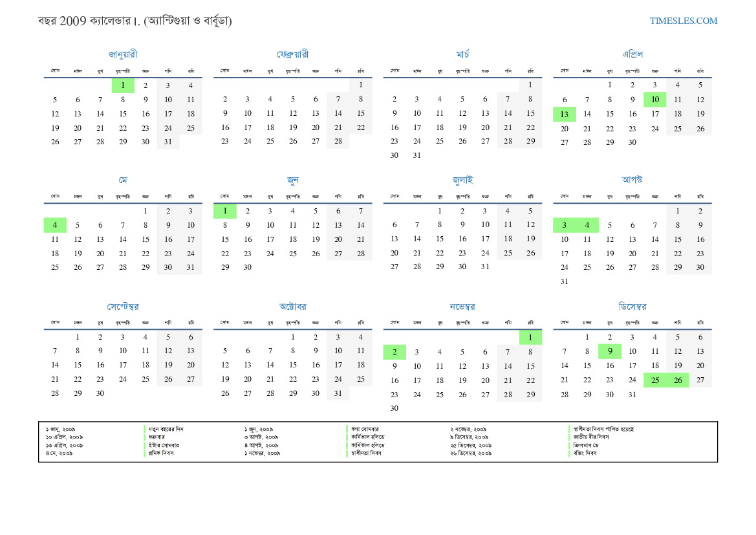The height and width of the screenshot is (535, 756).
Task: Click date 31 in March
Action: click(x=416, y=155)
